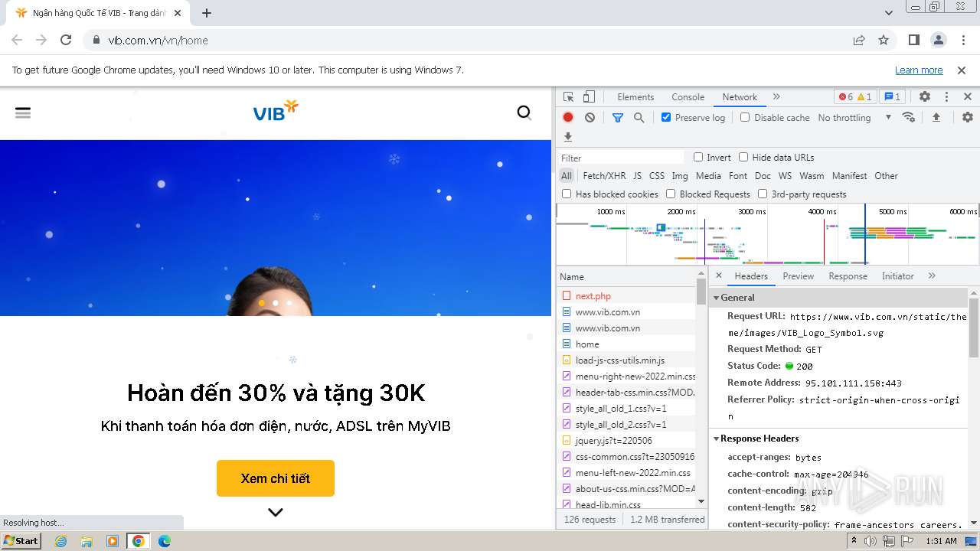The image size is (980, 551).
Task: Open the Windows Start menu
Action: (x=21, y=541)
